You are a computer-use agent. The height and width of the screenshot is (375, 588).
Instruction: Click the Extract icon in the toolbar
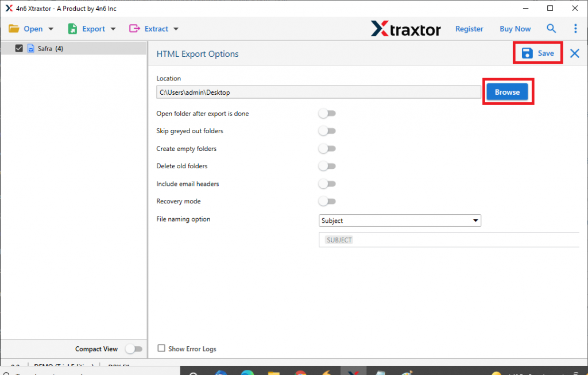coord(133,28)
